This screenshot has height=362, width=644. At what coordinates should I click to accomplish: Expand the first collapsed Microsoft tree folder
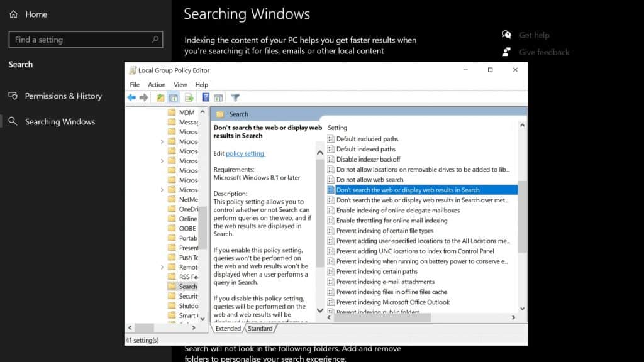tap(162, 141)
